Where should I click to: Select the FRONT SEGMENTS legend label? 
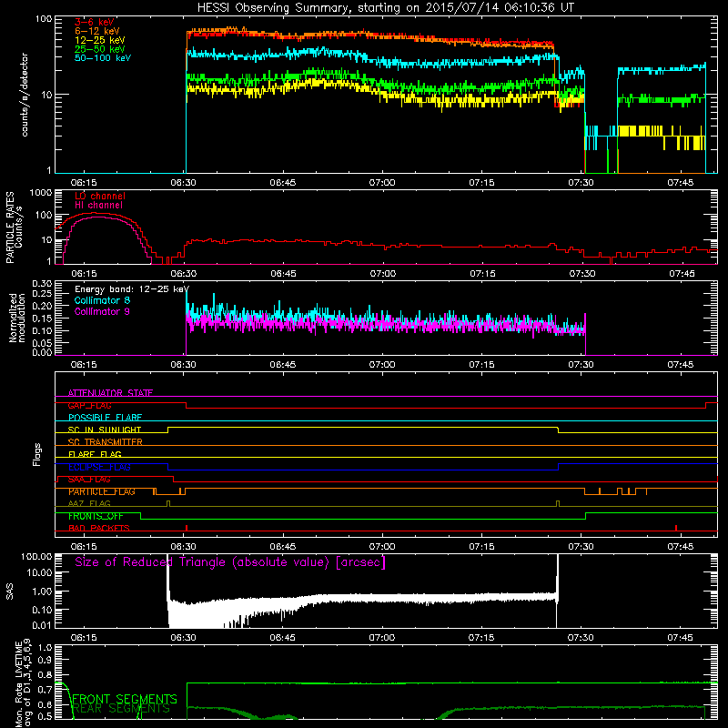point(125,699)
